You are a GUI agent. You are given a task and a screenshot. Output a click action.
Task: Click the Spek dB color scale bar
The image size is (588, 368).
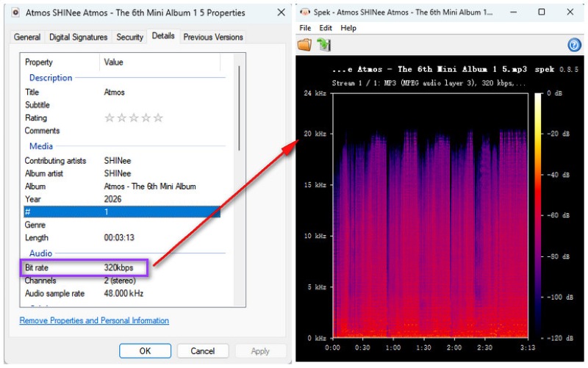click(x=538, y=215)
